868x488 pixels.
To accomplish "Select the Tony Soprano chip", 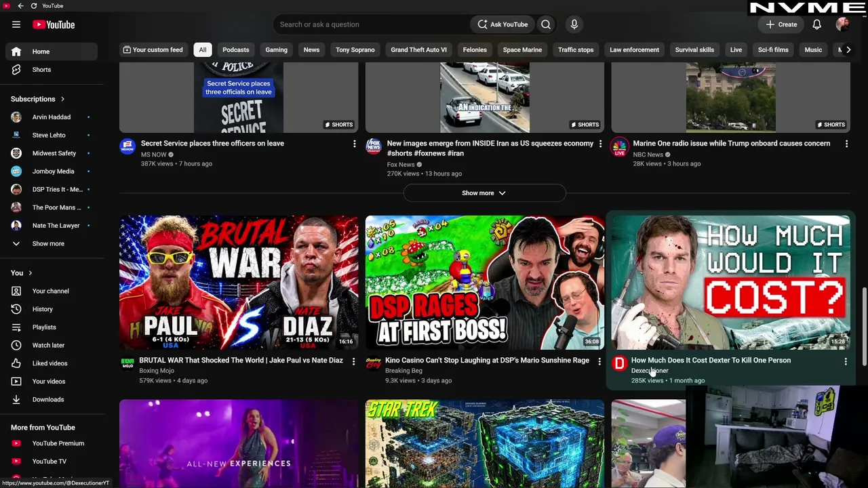I will point(355,49).
